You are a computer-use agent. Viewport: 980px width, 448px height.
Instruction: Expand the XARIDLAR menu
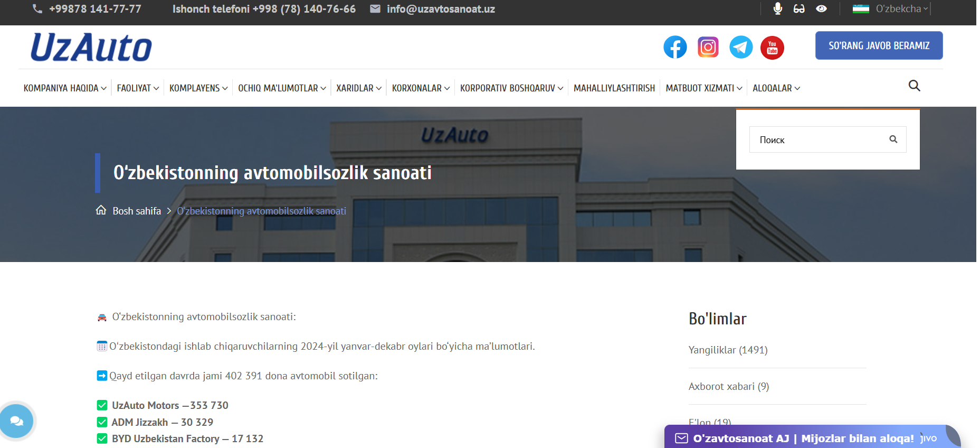[x=359, y=88]
